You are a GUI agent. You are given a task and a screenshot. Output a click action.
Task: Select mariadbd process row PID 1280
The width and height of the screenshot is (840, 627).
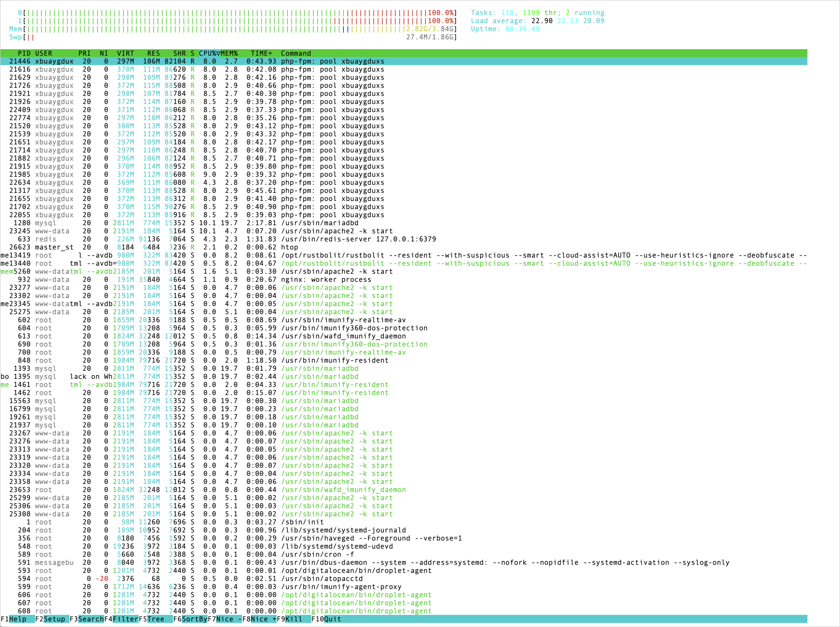click(x=404, y=223)
